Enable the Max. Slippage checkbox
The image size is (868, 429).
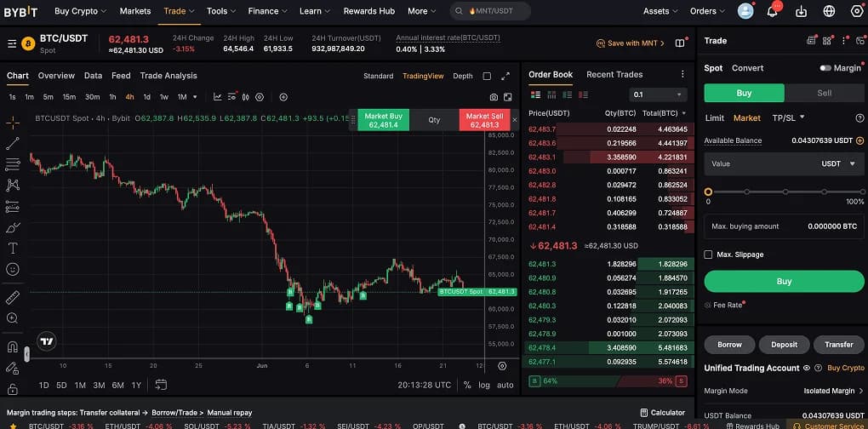coord(708,255)
